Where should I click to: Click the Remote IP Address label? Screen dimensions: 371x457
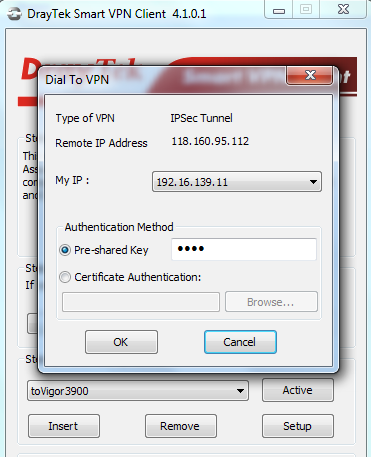(101, 143)
